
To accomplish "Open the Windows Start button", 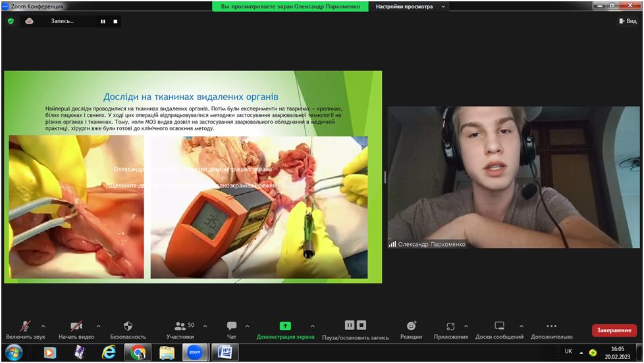I will pyautogui.click(x=14, y=352).
